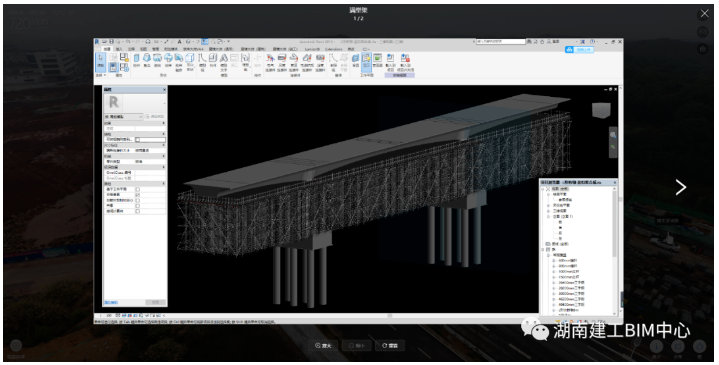Switch to the 插入 ribbon tab
This screenshot has width=719, height=365.
(119, 49)
